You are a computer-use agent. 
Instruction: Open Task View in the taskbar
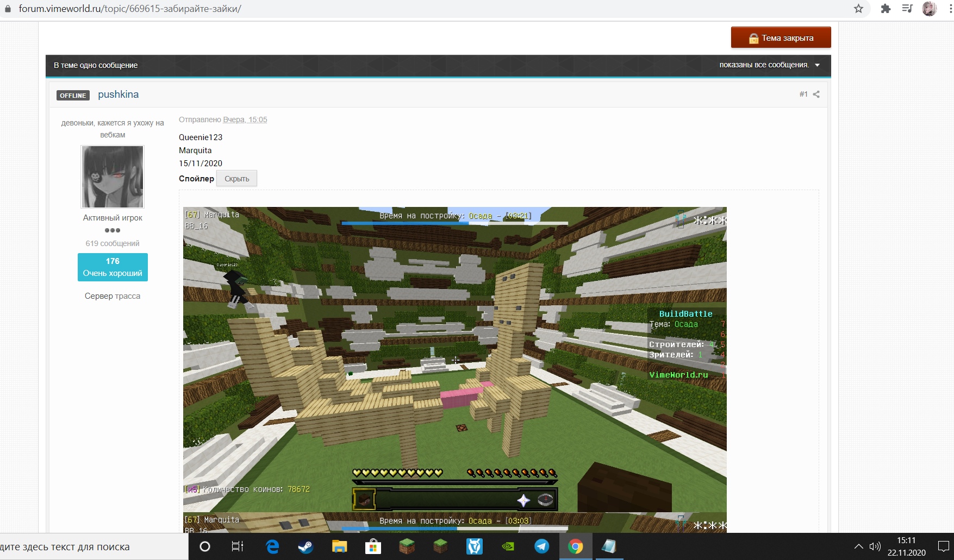click(x=238, y=546)
